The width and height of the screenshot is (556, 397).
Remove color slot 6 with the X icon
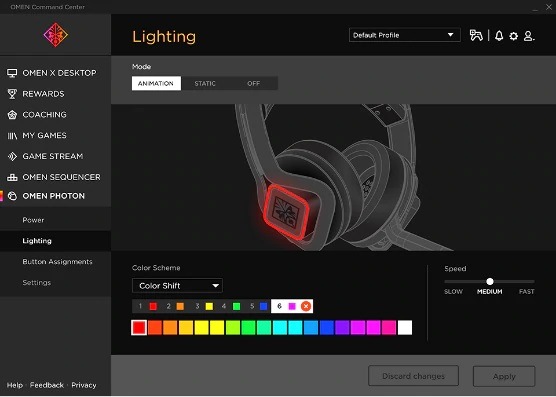point(306,306)
